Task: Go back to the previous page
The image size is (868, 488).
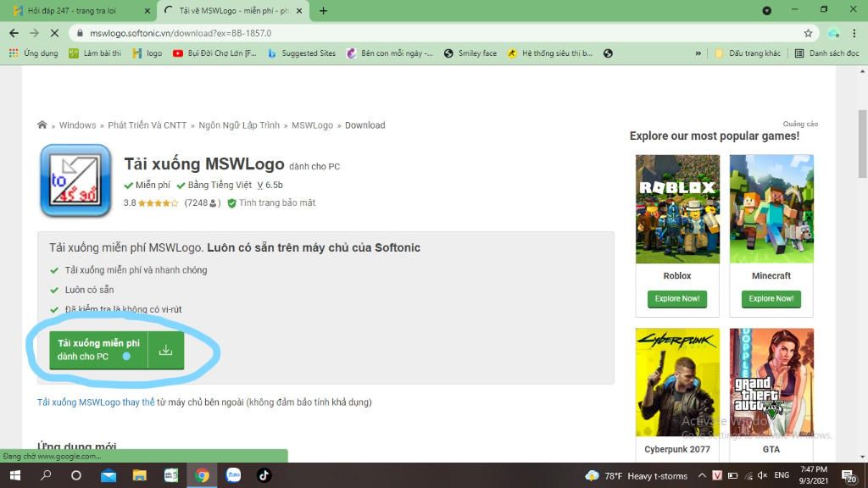Action: pyautogui.click(x=14, y=33)
